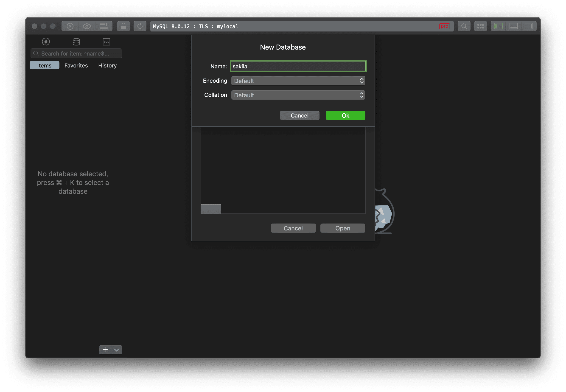Click the sidebar item search field
Screen dimensions: 566x392
(76, 53)
